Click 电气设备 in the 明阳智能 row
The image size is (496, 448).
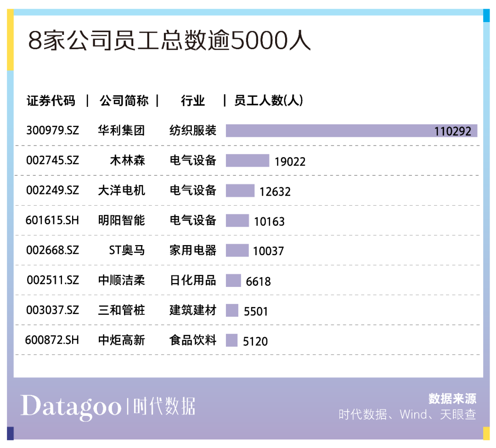193,220
